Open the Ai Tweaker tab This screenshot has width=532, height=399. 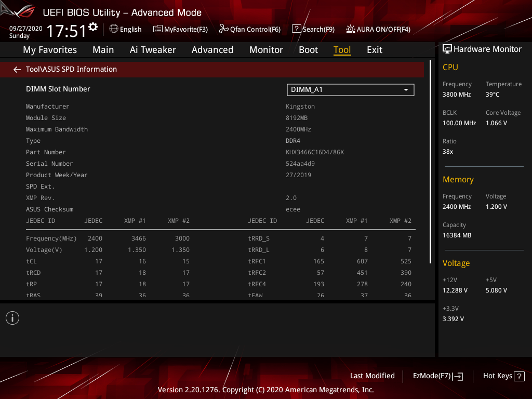[x=153, y=50]
